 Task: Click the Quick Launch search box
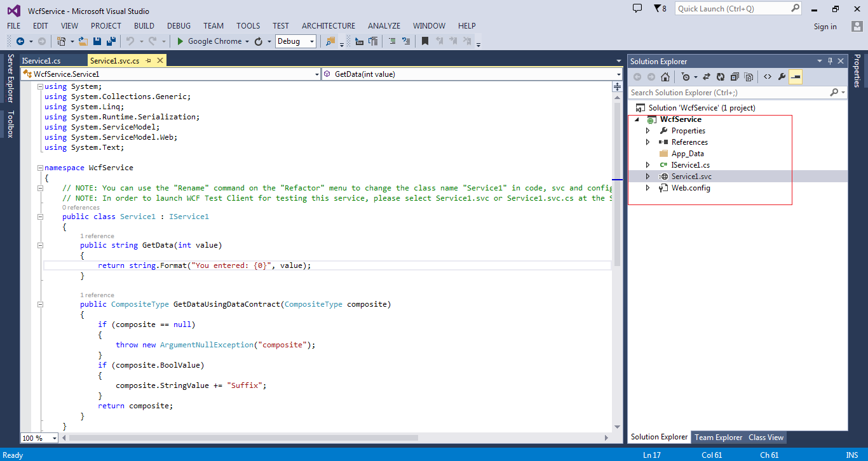point(738,9)
